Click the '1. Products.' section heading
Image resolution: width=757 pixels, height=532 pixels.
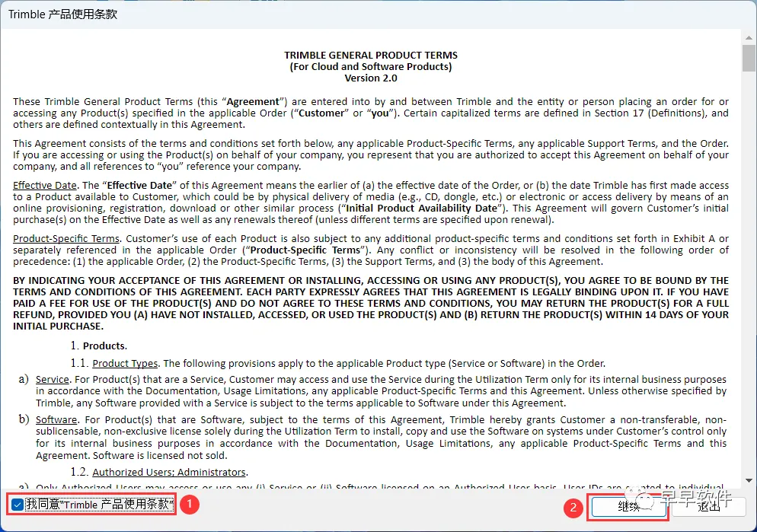click(99, 346)
